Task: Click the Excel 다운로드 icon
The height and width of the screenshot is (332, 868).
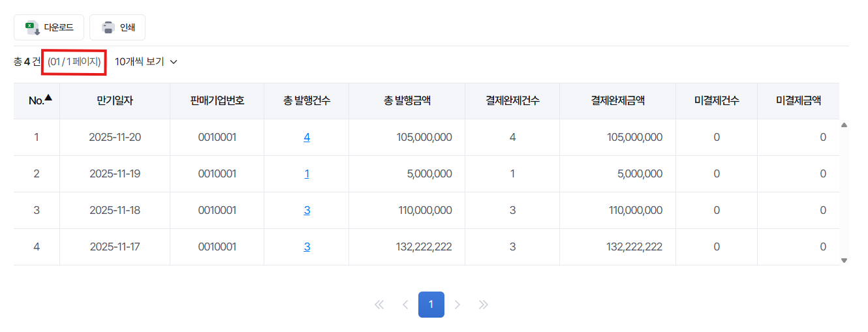Action: [31, 27]
